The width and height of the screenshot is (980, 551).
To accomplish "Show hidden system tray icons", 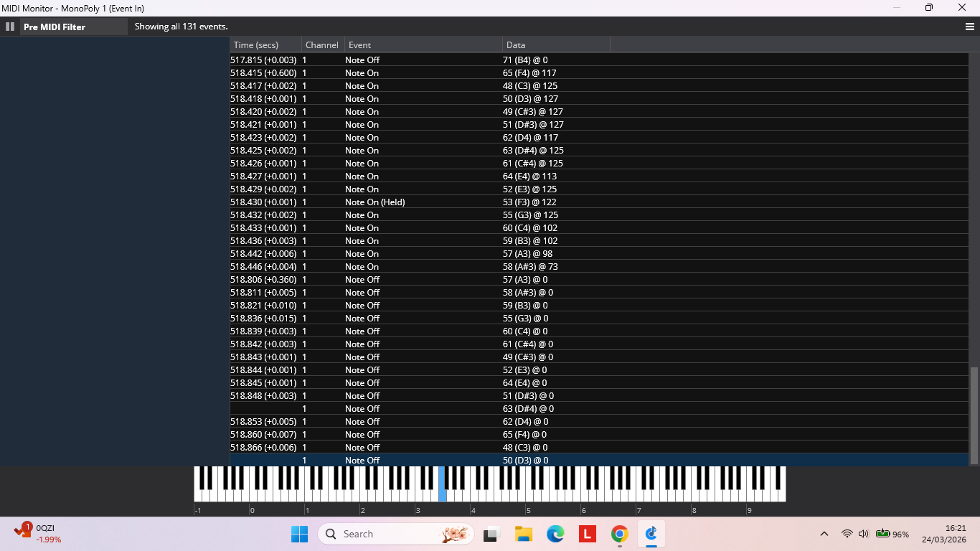I will coord(824,534).
